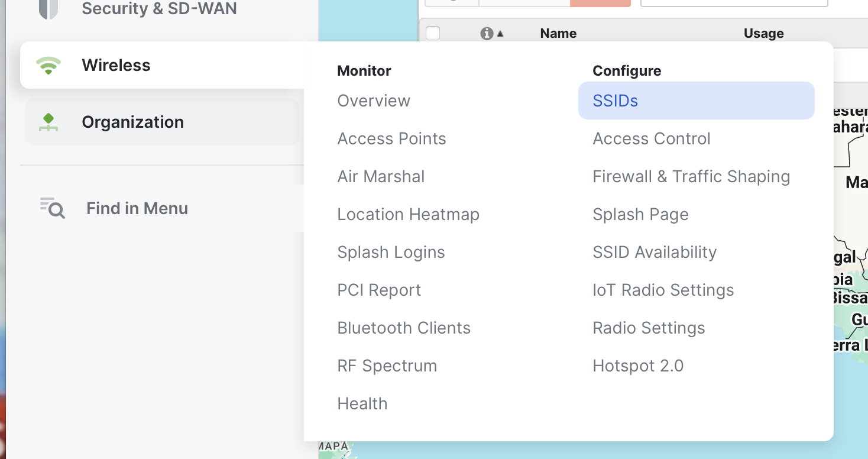Go to Splash Page settings
Image resolution: width=868 pixels, height=459 pixels.
pos(640,214)
